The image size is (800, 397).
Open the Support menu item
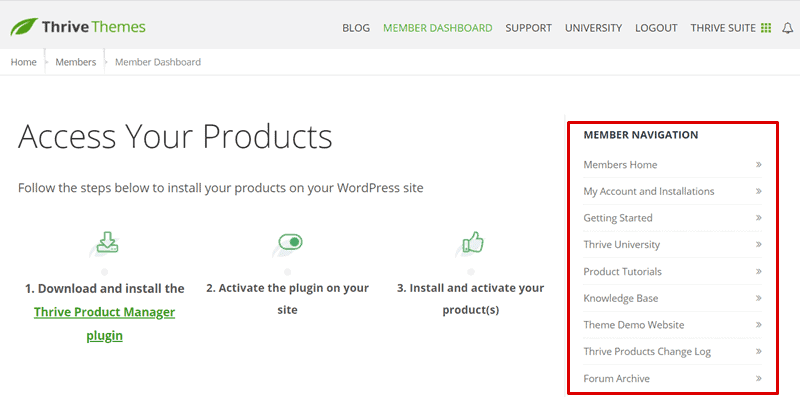[x=529, y=28]
